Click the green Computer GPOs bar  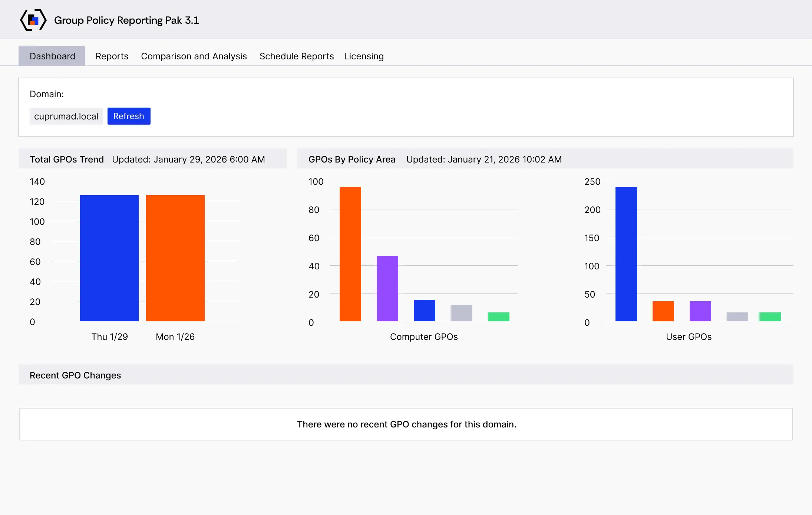tap(499, 317)
